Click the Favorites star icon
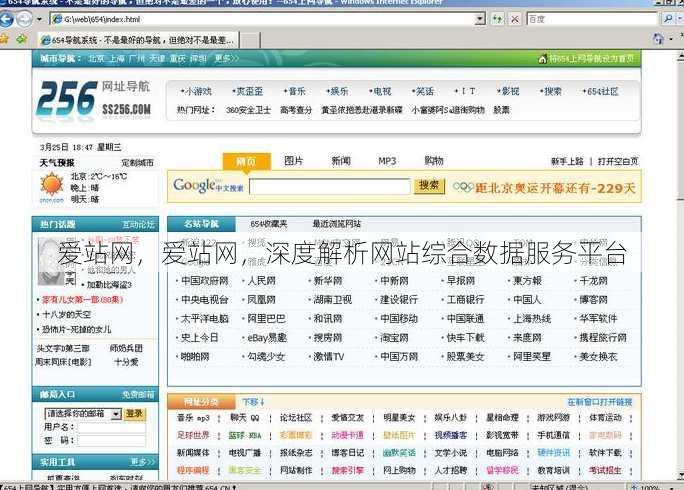This screenshot has width=684, height=490. tap(4, 39)
